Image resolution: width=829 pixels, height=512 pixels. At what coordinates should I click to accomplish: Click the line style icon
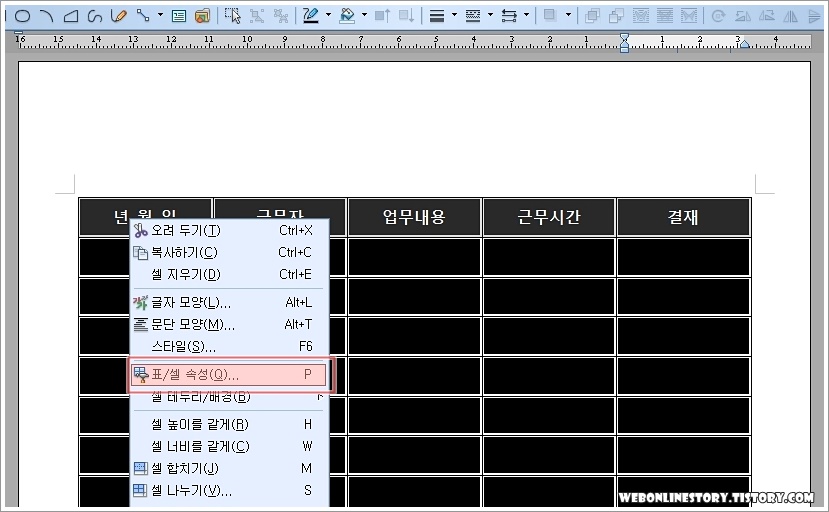click(473, 16)
